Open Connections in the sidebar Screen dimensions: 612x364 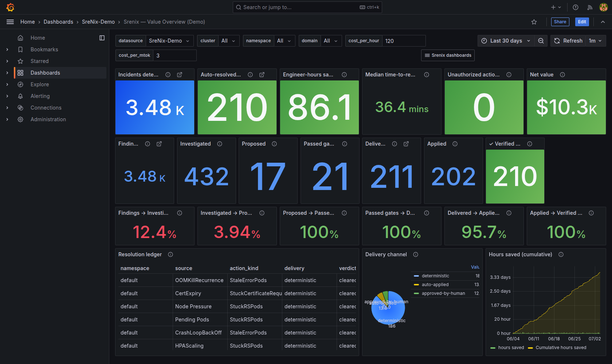(x=46, y=108)
